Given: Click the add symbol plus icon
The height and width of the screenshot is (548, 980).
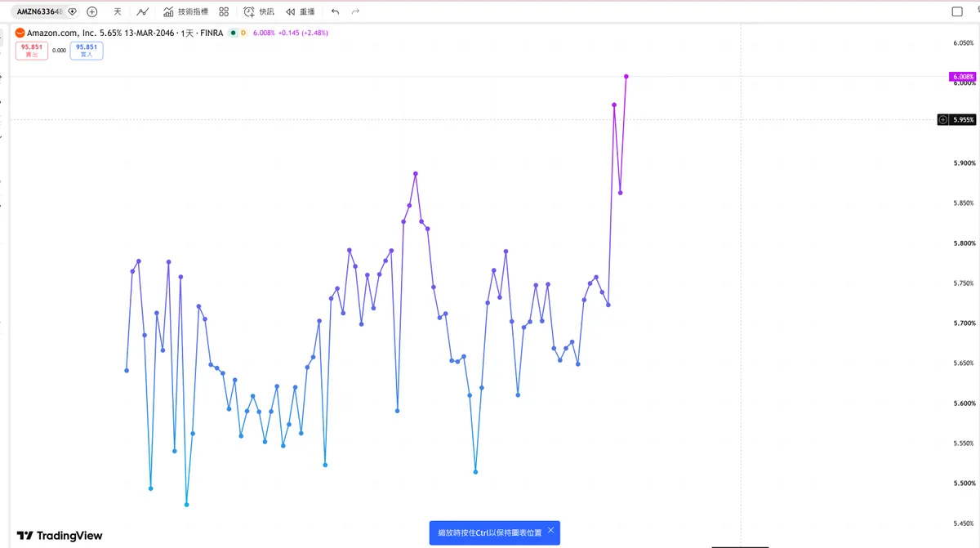Looking at the screenshot, I should (91, 11).
